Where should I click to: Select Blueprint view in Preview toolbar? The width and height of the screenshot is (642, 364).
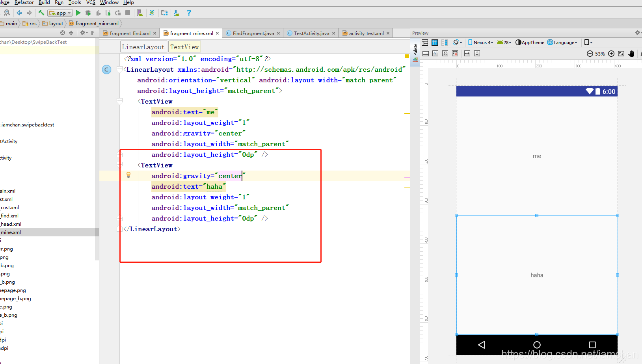pos(435,43)
